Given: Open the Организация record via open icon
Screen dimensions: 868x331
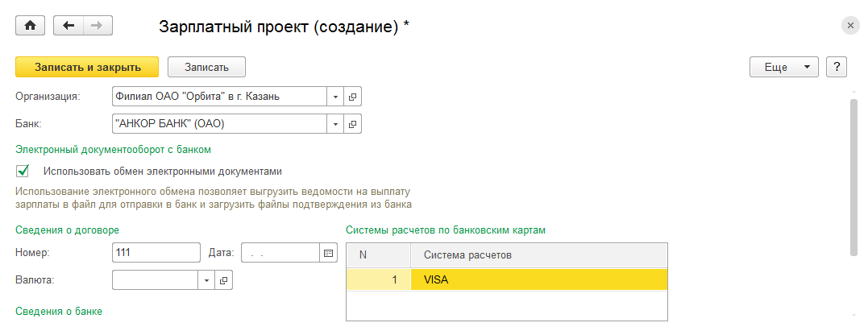Looking at the screenshot, I should (353, 97).
